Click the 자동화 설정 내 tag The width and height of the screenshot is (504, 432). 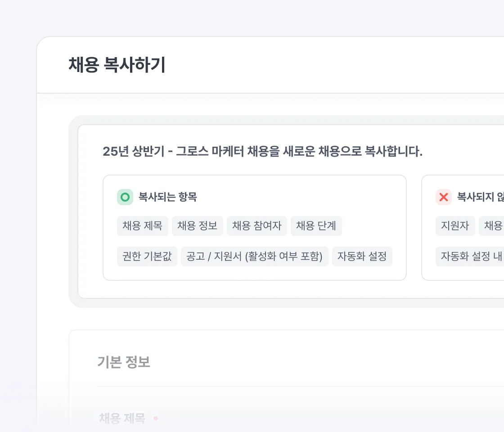coord(470,256)
